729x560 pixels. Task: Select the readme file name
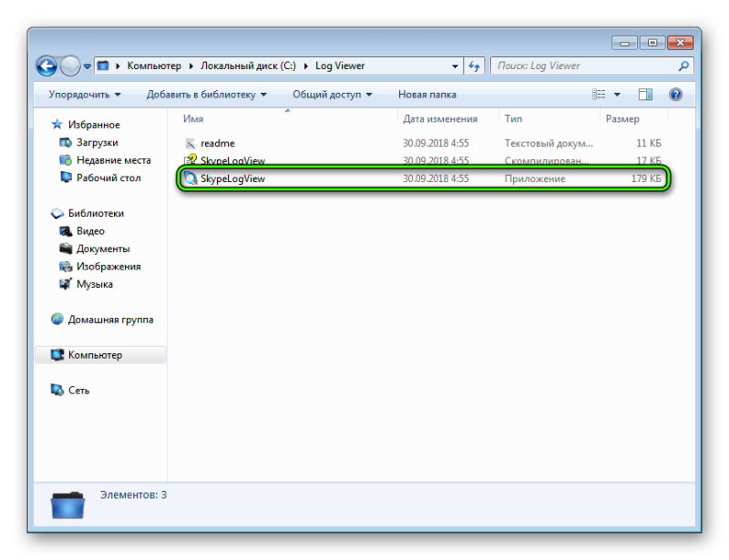(x=218, y=143)
